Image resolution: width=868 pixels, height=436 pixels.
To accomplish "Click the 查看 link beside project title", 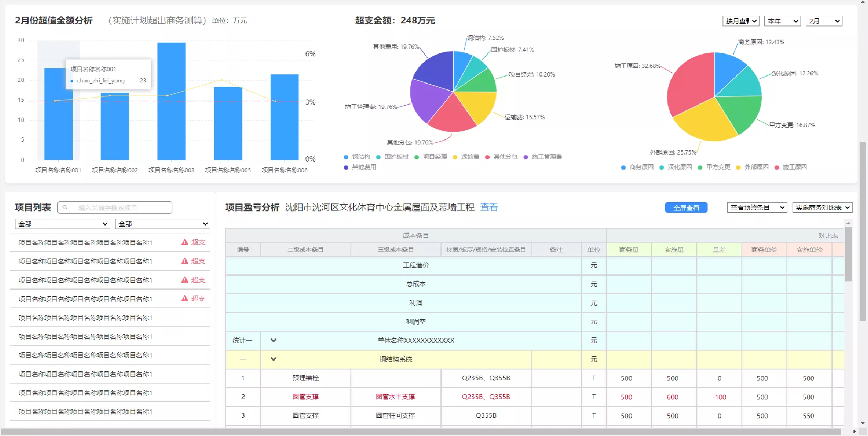I will (x=489, y=207).
